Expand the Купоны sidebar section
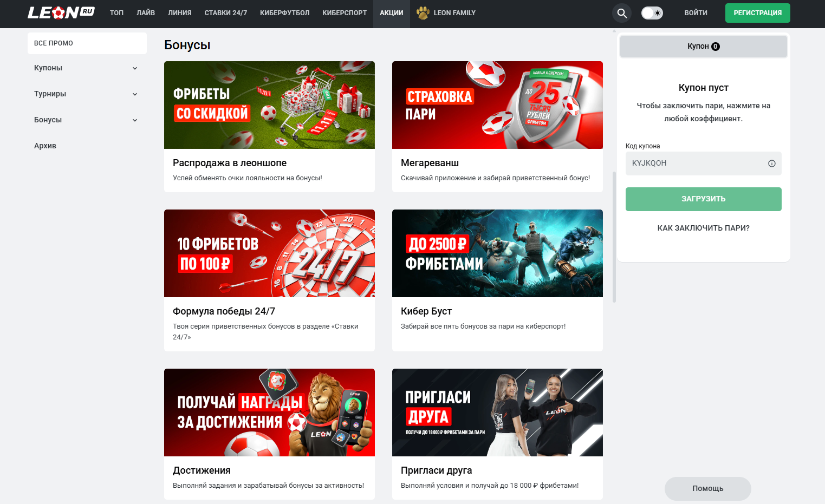Screen dimensions: 825x504 click(x=87, y=68)
